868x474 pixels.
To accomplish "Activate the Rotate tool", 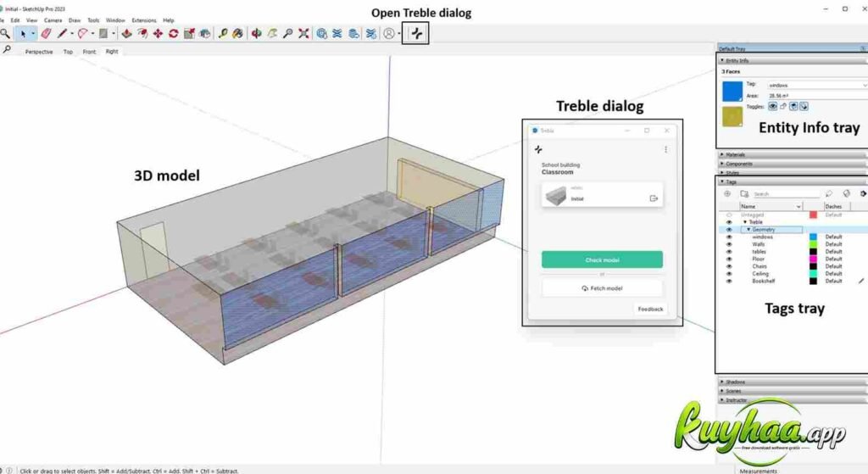I will (173, 34).
